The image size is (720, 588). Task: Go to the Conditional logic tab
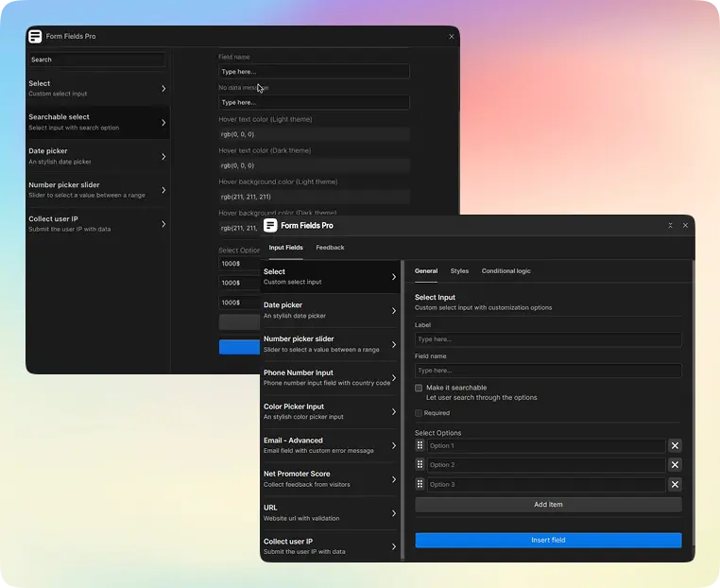[x=506, y=271]
